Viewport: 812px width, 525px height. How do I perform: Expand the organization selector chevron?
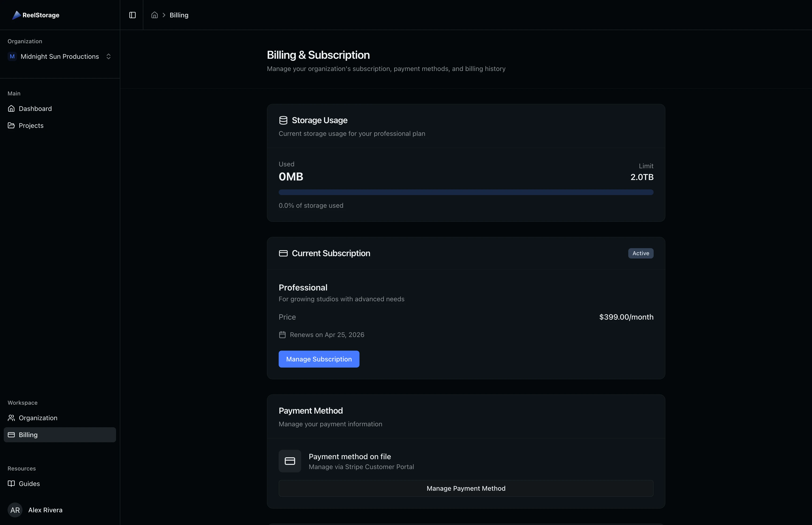click(x=109, y=56)
